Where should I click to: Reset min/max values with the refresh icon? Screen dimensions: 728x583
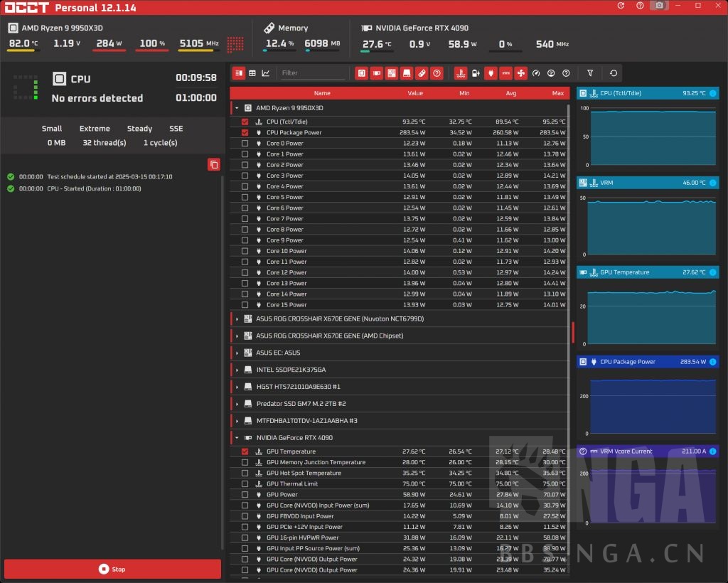613,73
